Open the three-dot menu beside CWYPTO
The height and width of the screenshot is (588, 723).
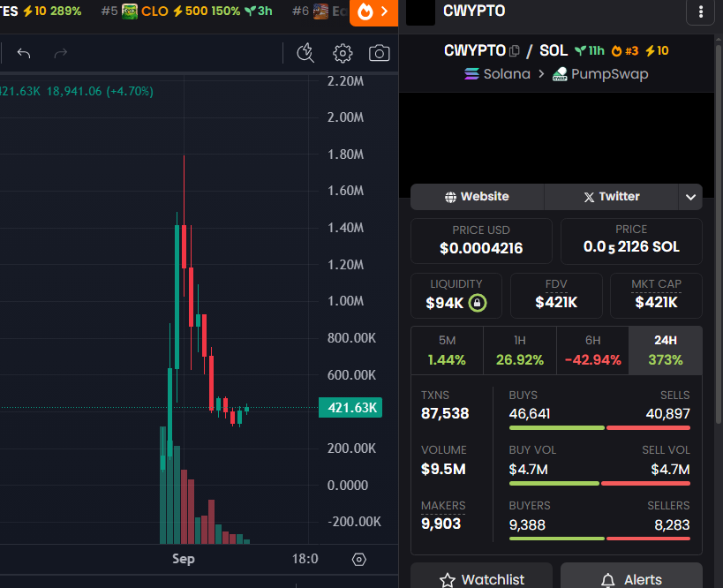pyautogui.click(x=700, y=11)
